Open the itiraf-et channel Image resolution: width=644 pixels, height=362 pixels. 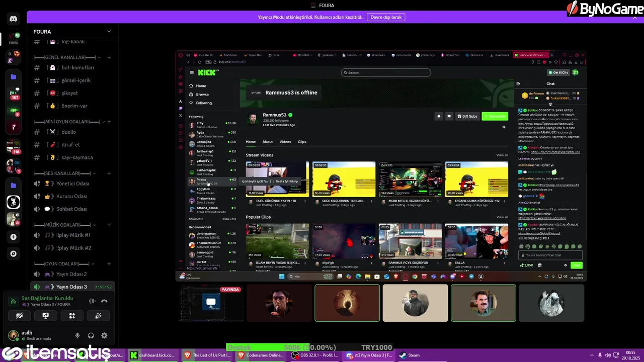(72, 145)
